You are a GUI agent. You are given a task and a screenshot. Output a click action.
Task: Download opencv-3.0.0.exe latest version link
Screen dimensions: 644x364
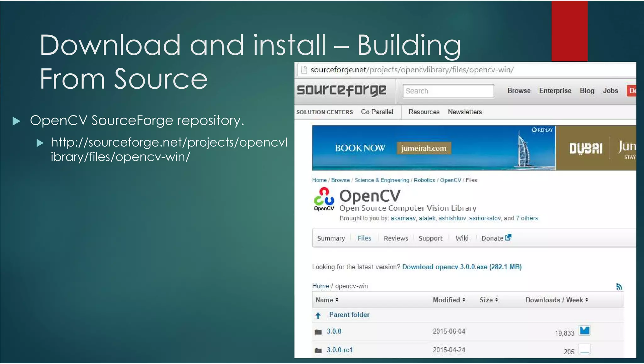point(462,267)
